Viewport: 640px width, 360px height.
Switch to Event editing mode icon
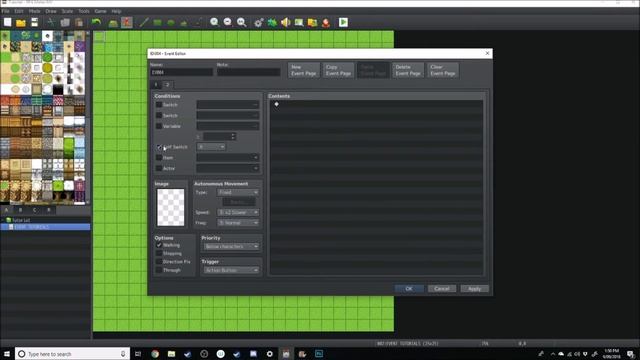127,22
